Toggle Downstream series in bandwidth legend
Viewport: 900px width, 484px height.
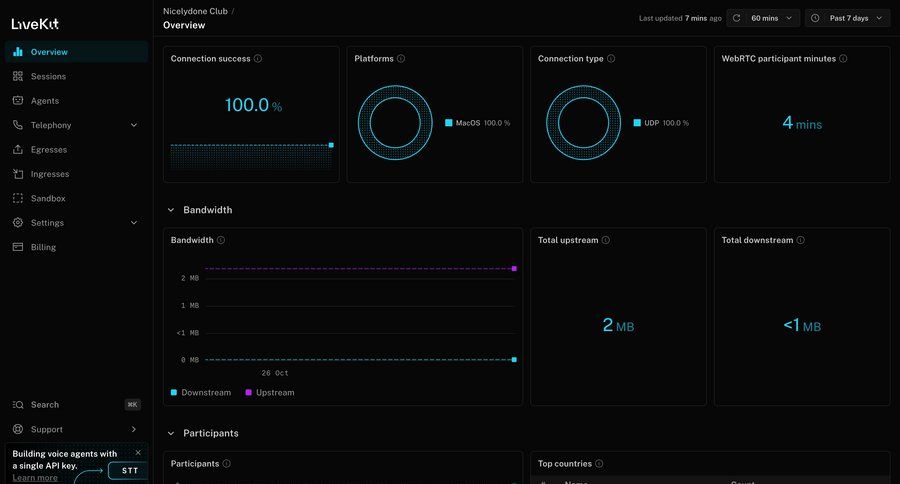pos(201,393)
